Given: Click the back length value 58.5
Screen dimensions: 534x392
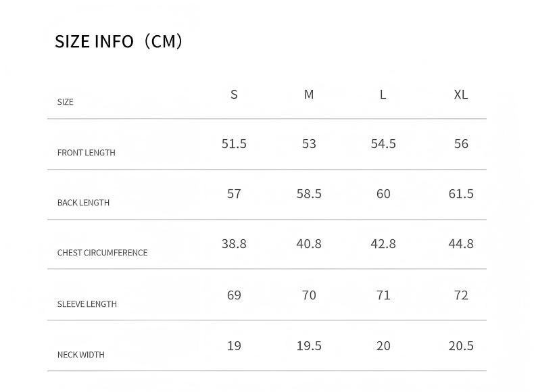Looking at the screenshot, I should click(x=309, y=194).
